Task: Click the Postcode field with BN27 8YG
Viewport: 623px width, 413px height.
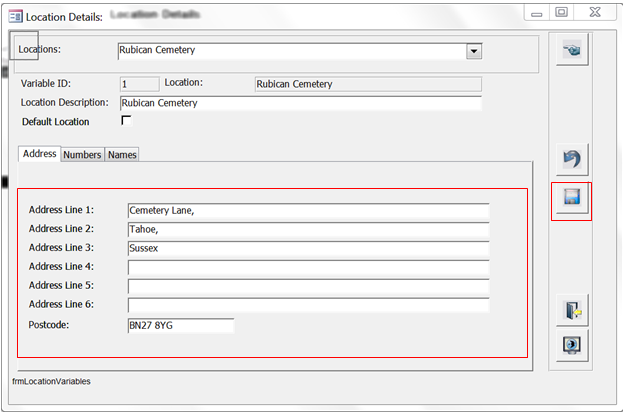Action: coord(180,326)
